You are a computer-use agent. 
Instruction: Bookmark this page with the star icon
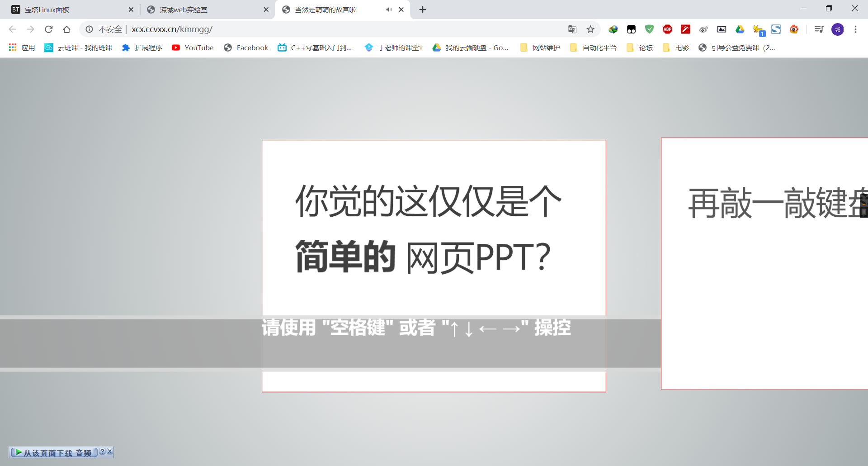pos(590,29)
